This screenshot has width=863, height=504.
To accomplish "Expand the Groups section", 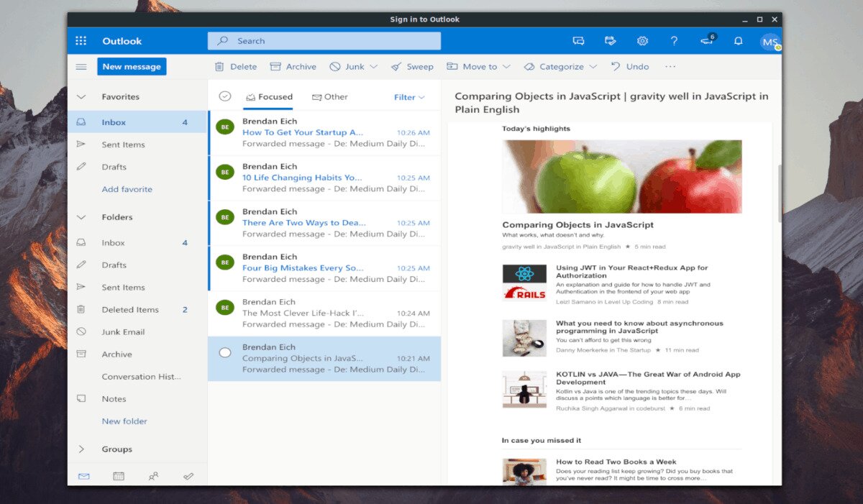I will tap(81, 449).
